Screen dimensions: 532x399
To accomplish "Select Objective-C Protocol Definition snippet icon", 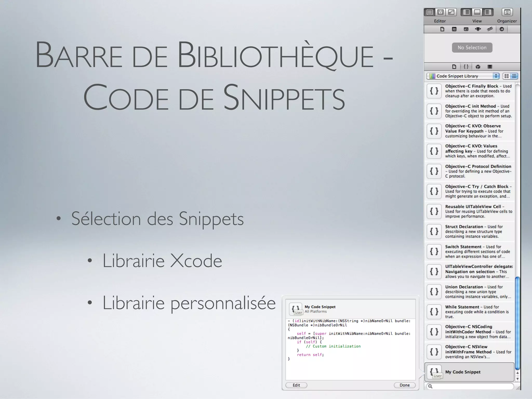I will pos(434,171).
